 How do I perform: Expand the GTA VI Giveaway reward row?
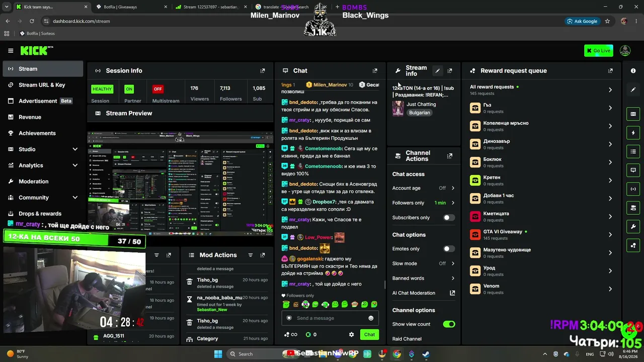coord(541,235)
